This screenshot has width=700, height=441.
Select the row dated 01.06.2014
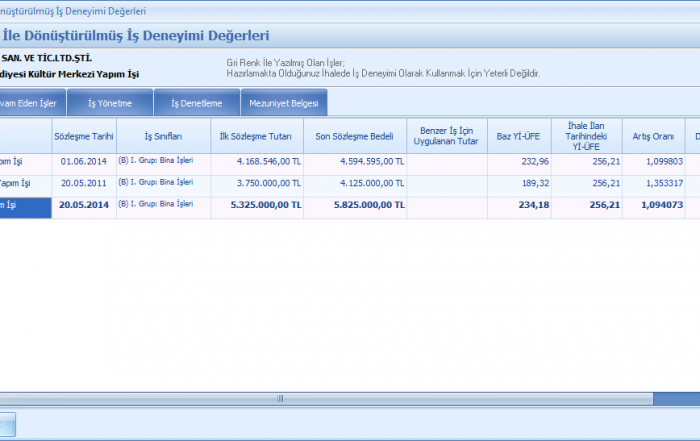[x=84, y=160]
